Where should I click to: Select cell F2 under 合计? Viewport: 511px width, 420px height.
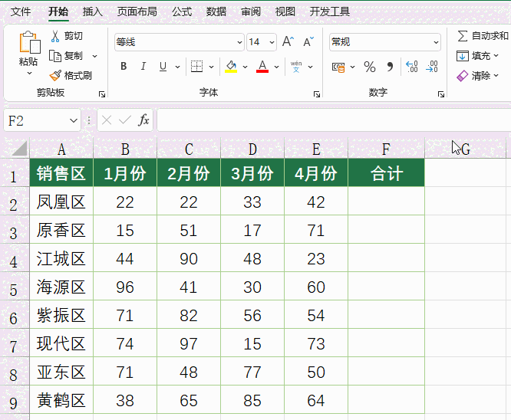pos(386,202)
